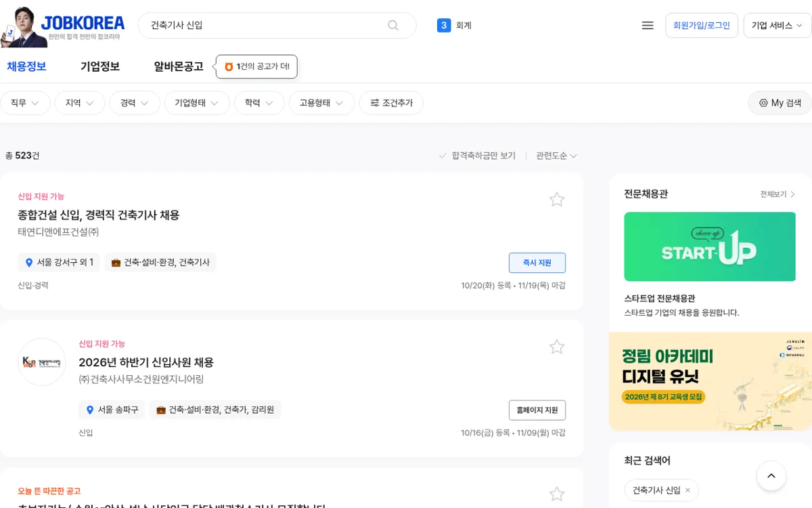Click the 최근 검색어 heading
The image size is (812, 508).
click(x=647, y=461)
